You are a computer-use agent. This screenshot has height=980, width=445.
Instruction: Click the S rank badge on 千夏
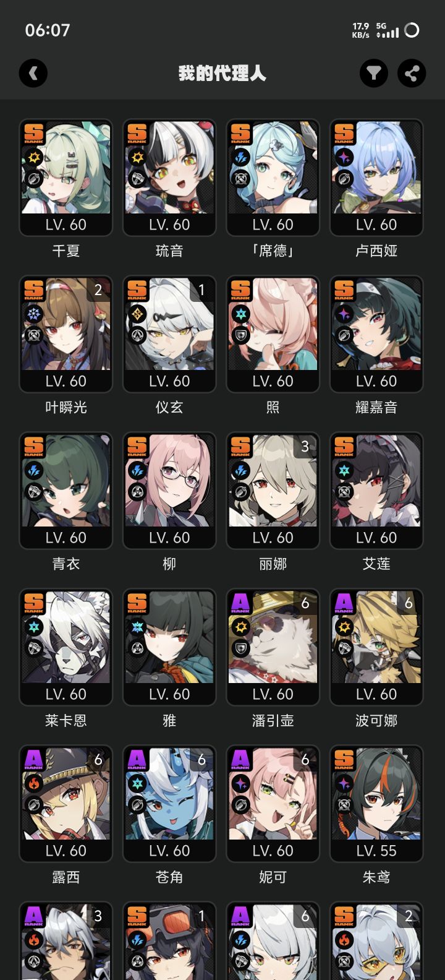(34, 133)
